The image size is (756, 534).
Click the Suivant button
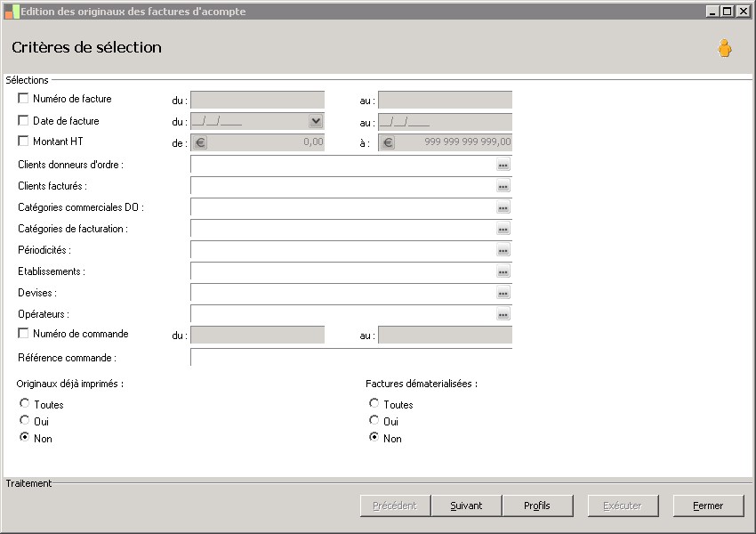pos(466,506)
